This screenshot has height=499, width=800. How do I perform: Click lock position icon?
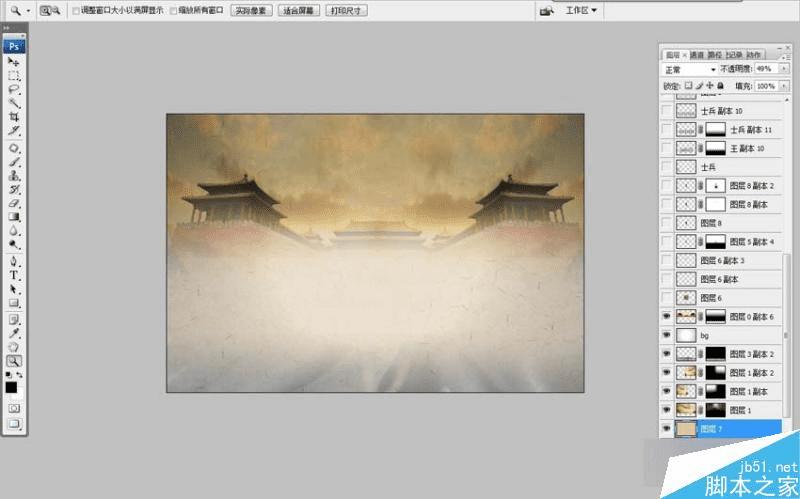click(710, 86)
